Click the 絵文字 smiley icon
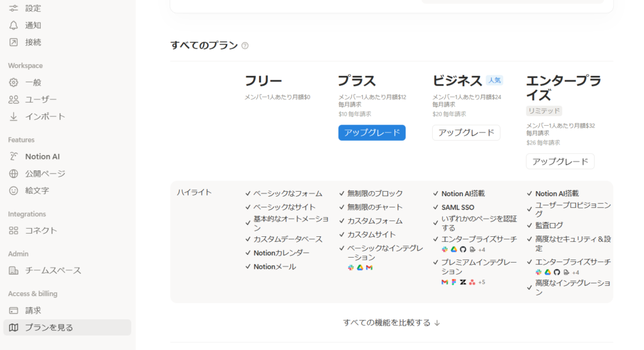Viewport: 644px width, 350px height. tap(14, 190)
